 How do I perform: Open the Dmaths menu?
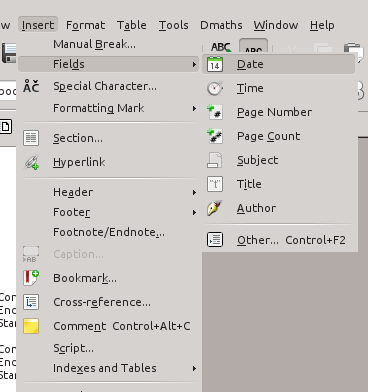tap(221, 25)
